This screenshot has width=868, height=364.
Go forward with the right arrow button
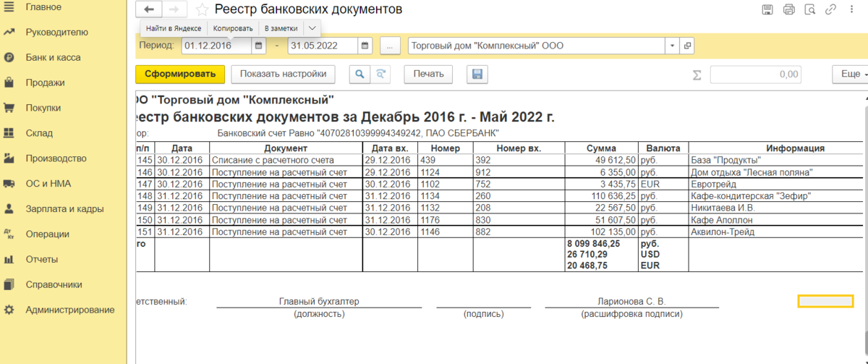[174, 10]
